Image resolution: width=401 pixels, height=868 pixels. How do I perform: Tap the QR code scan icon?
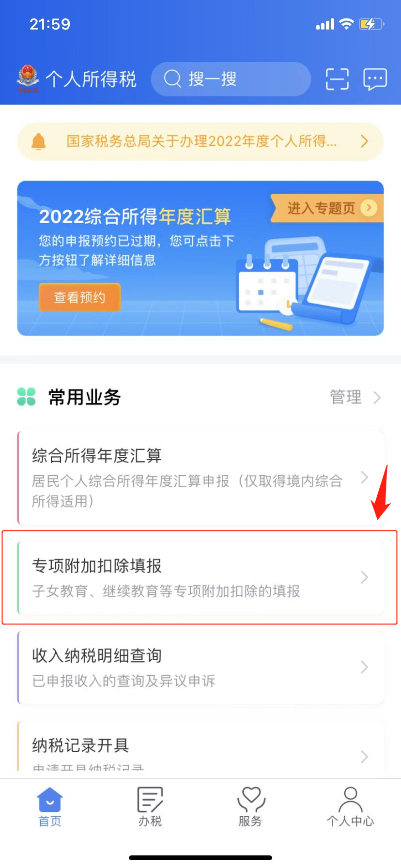coord(337,79)
